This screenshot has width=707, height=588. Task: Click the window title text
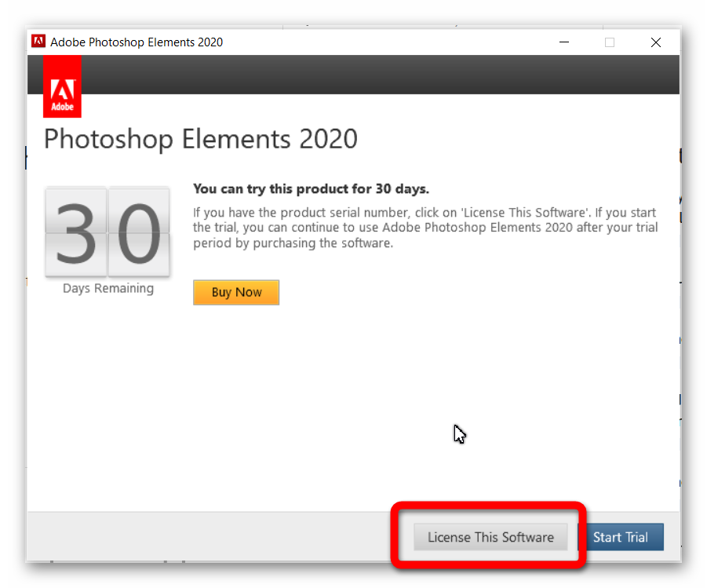point(137,42)
